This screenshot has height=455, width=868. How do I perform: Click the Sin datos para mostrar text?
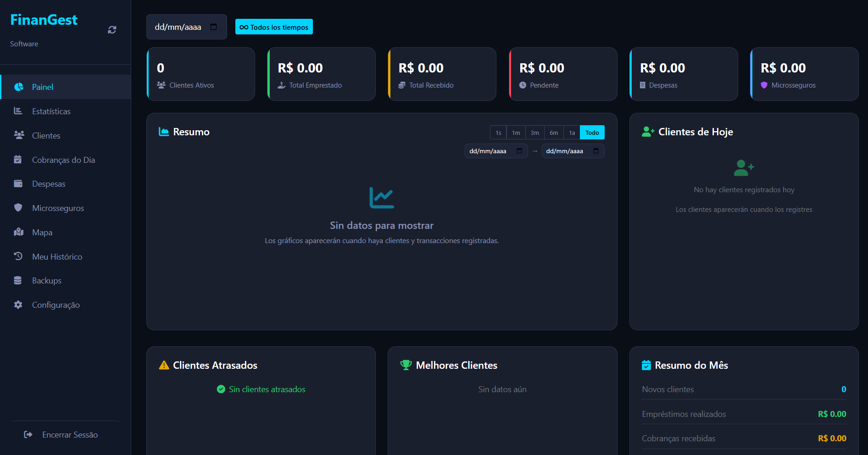pyautogui.click(x=382, y=225)
